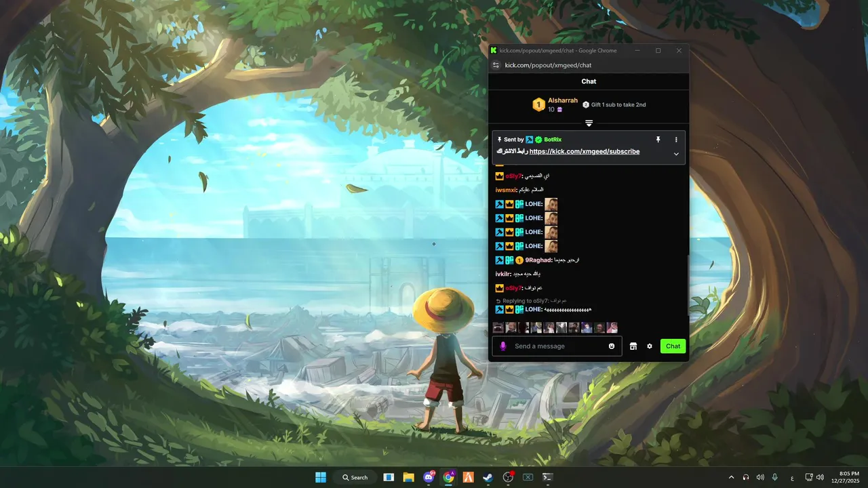Viewport: 868px width, 488px height.
Task: Open OBS Studio from the taskbar
Action: [x=508, y=477]
